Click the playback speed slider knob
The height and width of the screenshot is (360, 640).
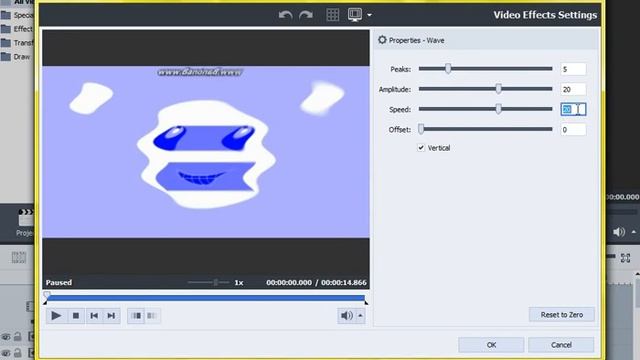tap(216, 282)
